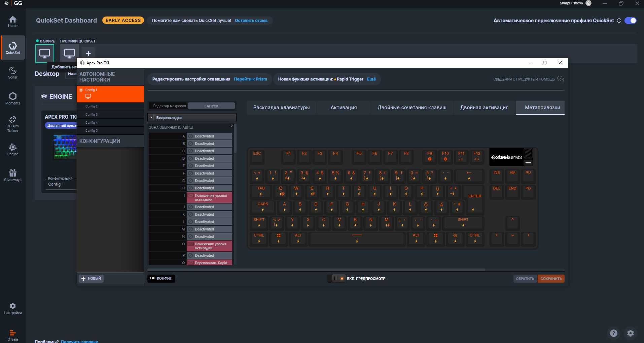The height and width of the screenshot is (343, 644).
Task: Select Config 2 in configuration list
Action: 110,106
